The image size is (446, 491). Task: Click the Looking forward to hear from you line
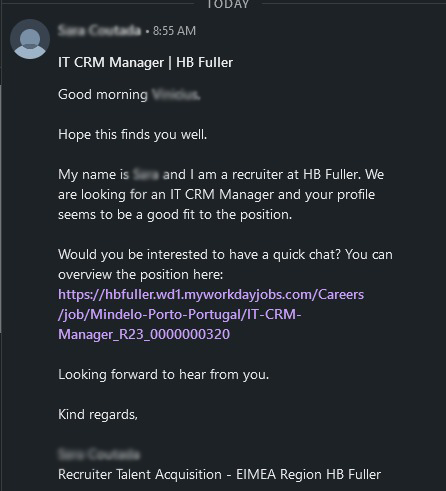click(164, 375)
